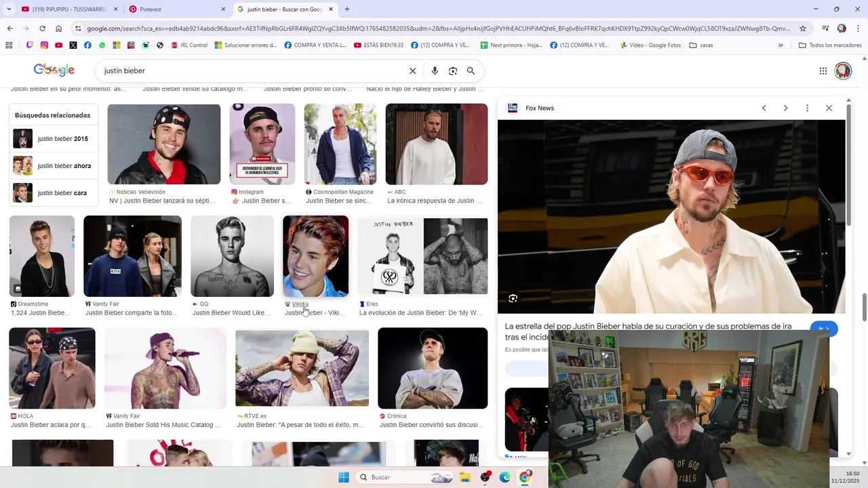Open the GQ black and white portrait

pos(232,256)
